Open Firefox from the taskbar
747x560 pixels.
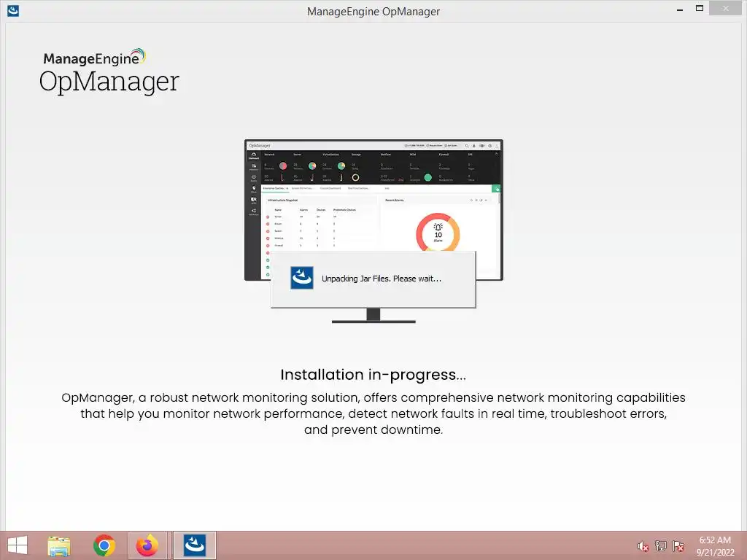(147, 545)
